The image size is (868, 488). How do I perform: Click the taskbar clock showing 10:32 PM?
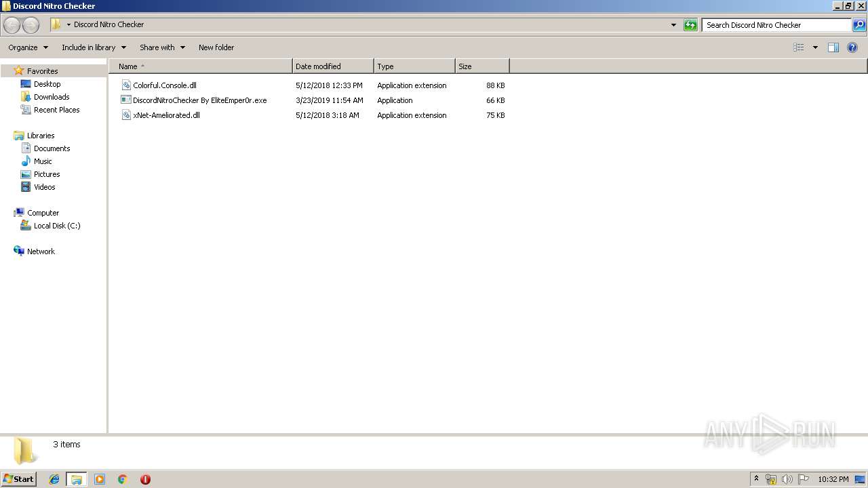[x=833, y=479]
